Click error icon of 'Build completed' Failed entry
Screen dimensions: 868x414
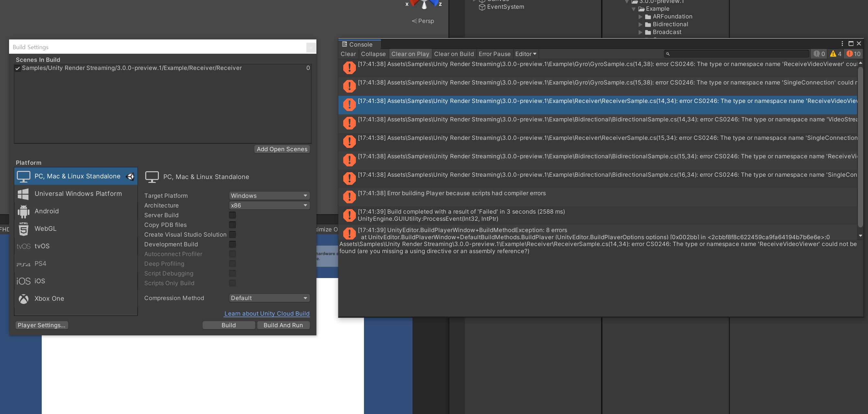tap(349, 216)
